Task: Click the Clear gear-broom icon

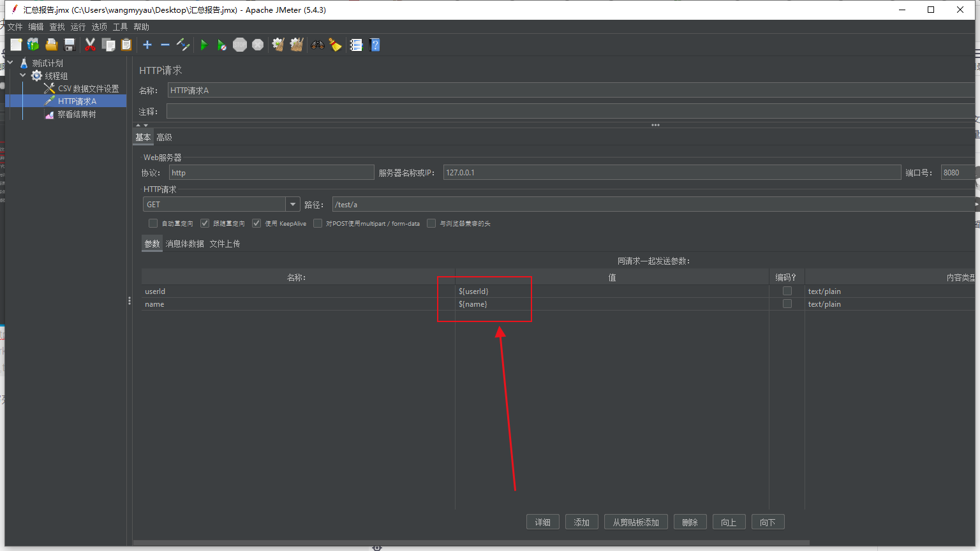Action: pos(278,45)
